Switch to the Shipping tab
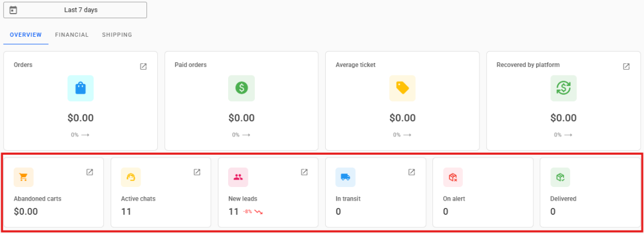The height and width of the screenshot is (234, 644). click(x=117, y=35)
